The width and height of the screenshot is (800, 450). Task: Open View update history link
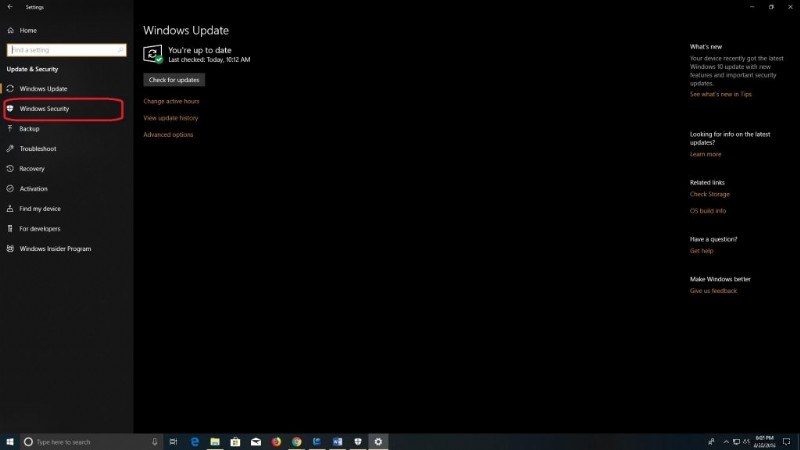pos(170,118)
